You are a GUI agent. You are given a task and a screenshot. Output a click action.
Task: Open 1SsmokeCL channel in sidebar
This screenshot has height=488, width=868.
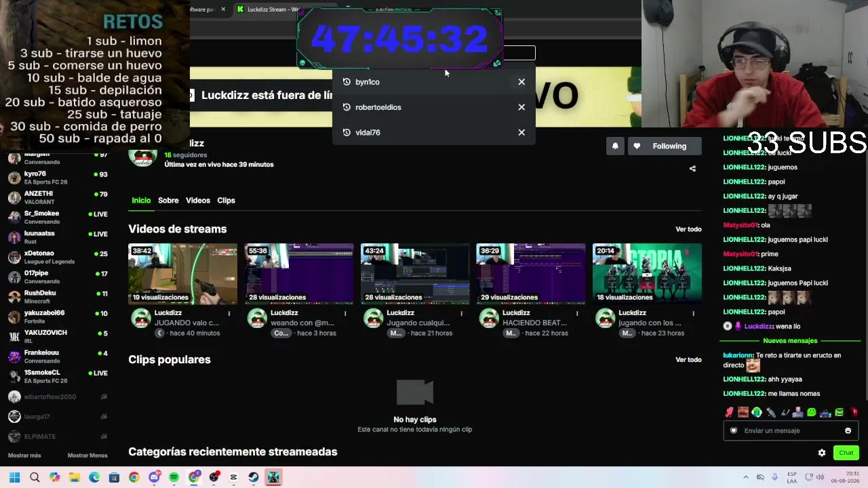(x=58, y=377)
